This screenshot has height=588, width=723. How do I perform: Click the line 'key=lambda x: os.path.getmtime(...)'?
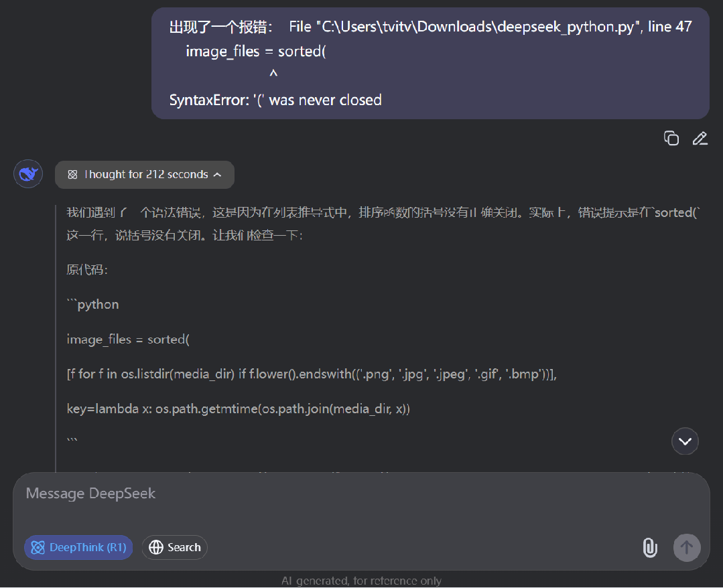coord(239,409)
